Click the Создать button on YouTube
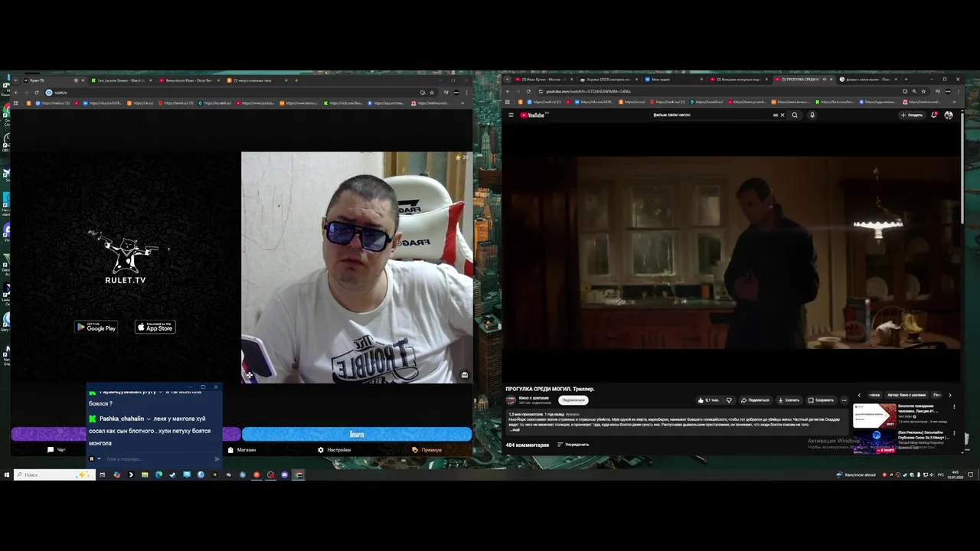Image resolution: width=980 pixels, height=551 pixels. (x=911, y=116)
